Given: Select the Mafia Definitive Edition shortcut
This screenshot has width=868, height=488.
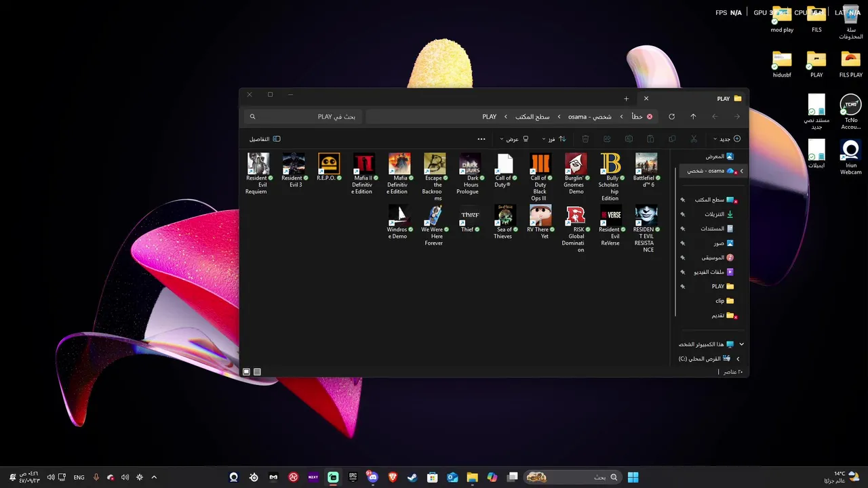Looking at the screenshot, I should coord(399,173).
